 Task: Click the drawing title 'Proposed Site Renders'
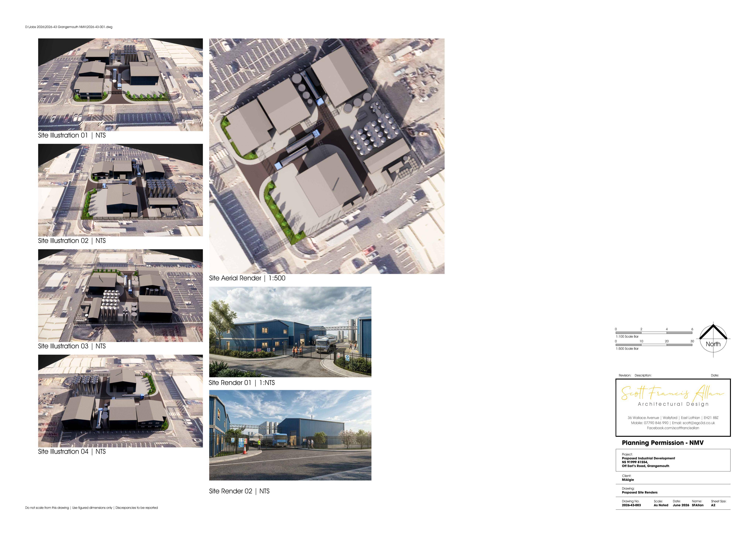pos(639,493)
